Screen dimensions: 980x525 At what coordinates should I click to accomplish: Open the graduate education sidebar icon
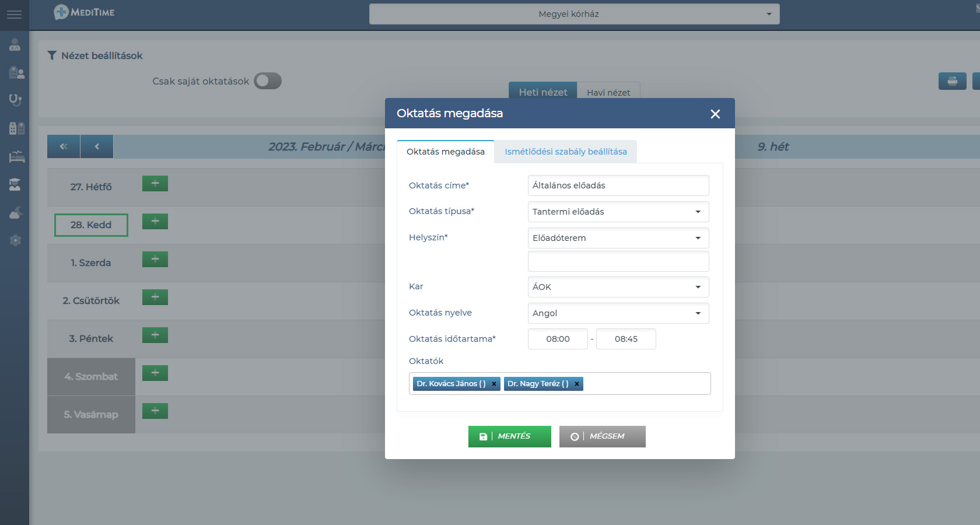click(15, 184)
